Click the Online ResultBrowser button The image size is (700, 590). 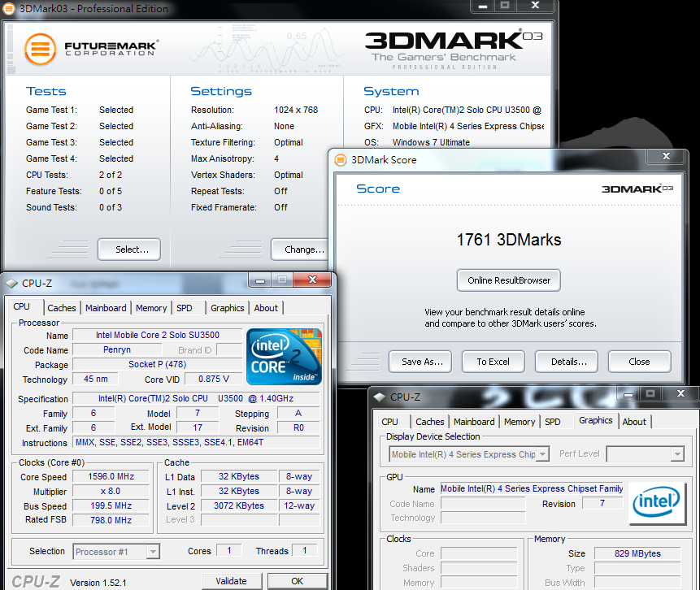pyautogui.click(x=509, y=280)
